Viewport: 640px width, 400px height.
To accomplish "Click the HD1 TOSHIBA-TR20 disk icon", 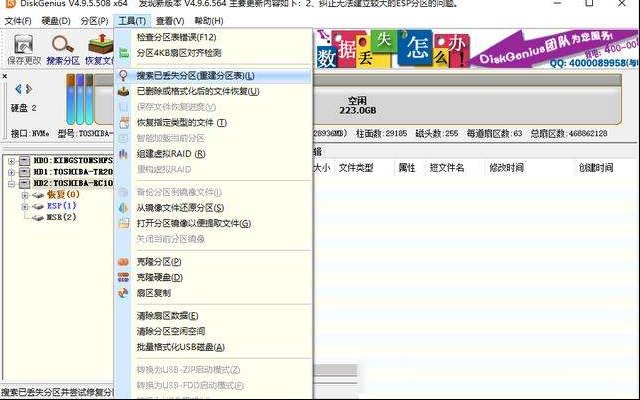I will point(24,172).
